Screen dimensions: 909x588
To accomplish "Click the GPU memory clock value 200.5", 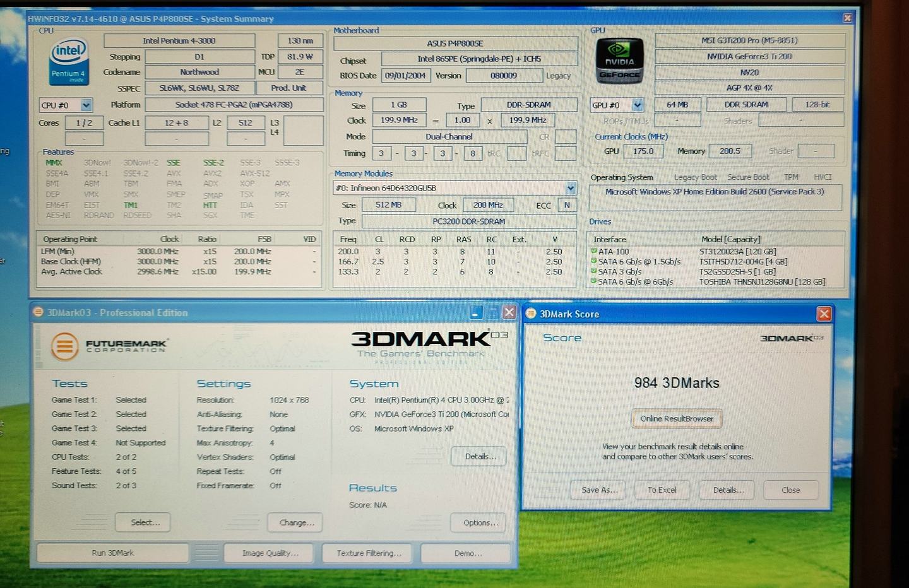I will click(730, 151).
